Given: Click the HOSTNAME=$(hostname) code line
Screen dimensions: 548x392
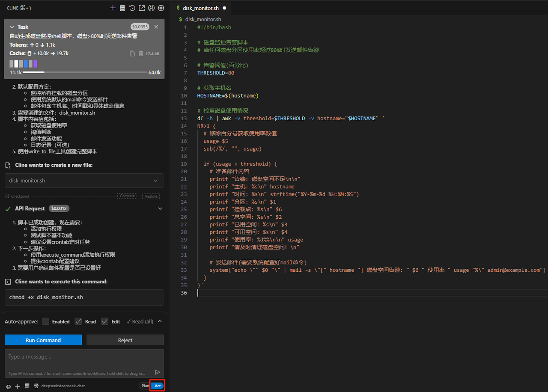Looking at the screenshot, I should pyautogui.click(x=228, y=95).
